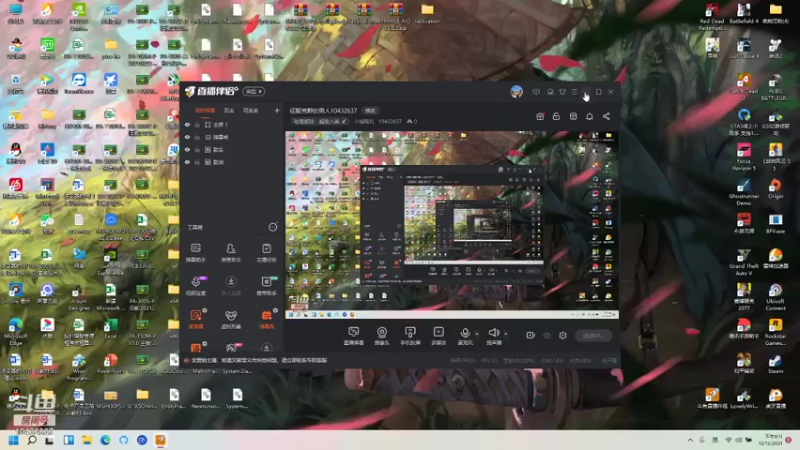Open File Explorer from taskbar
The width and height of the screenshot is (800, 450).
(x=87, y=440)
